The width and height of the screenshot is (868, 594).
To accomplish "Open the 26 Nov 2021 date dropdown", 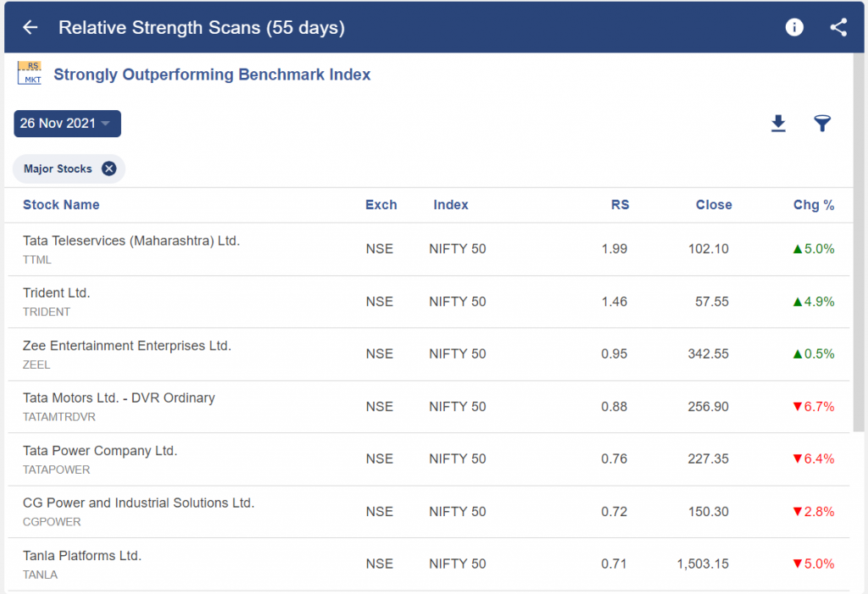I will click(x=68, y=124).
